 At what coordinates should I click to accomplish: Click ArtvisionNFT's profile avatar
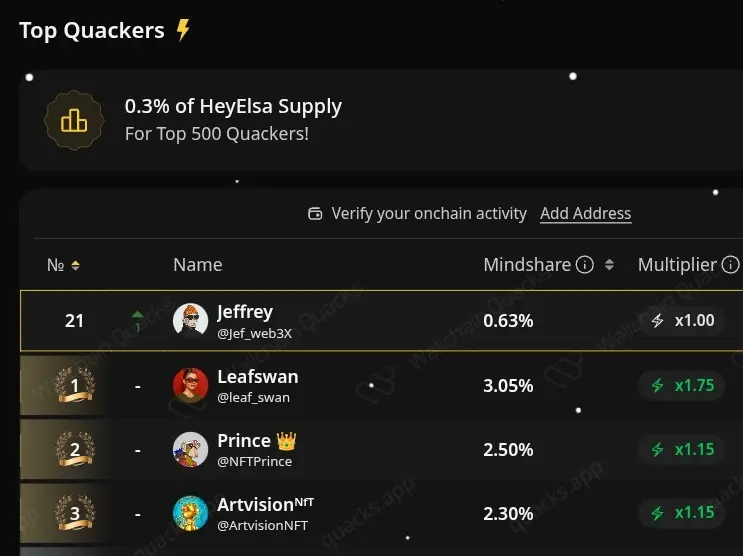[x=190, y=513]
